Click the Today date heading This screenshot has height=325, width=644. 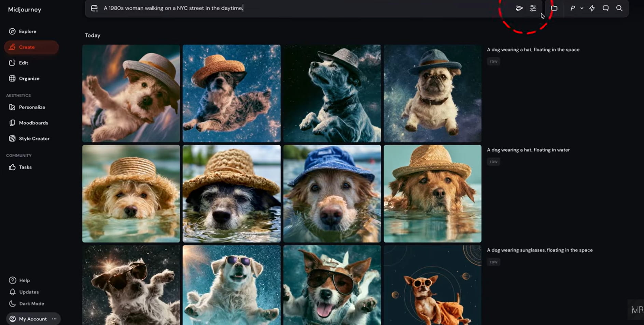(93, 35)
